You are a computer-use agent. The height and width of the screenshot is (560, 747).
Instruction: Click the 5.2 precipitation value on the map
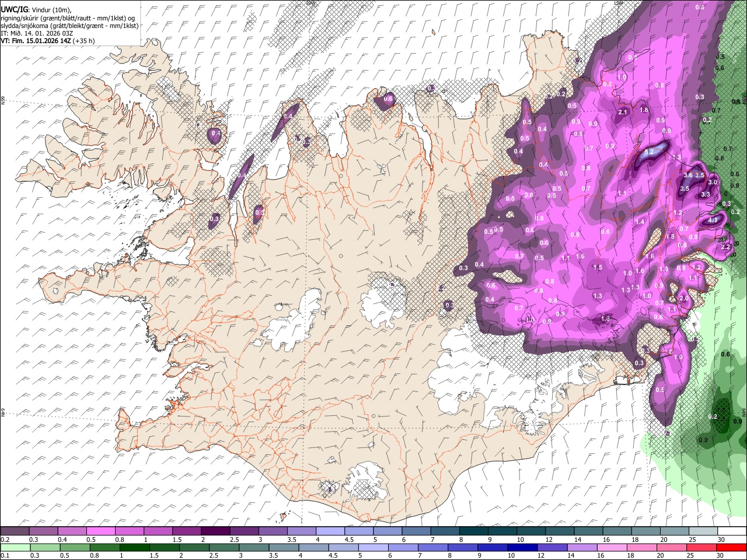tap(649, 152)
